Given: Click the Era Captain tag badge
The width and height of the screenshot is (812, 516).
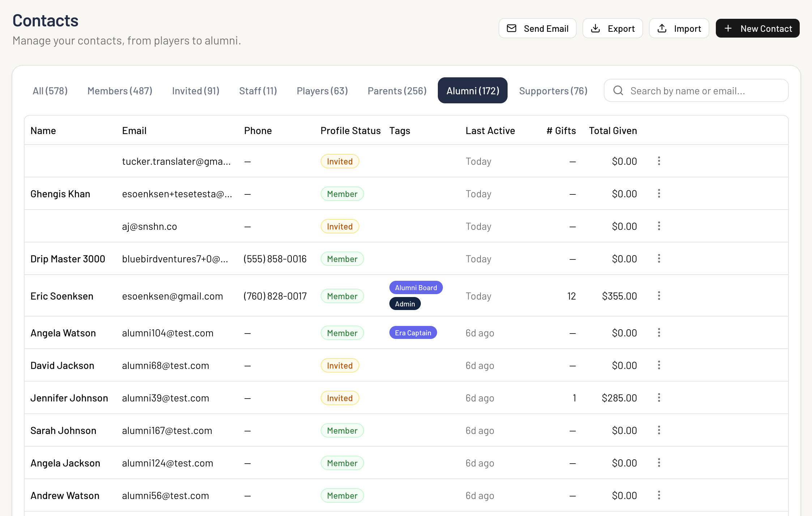Looking at the screenshot, I should [x=413, y=333].
